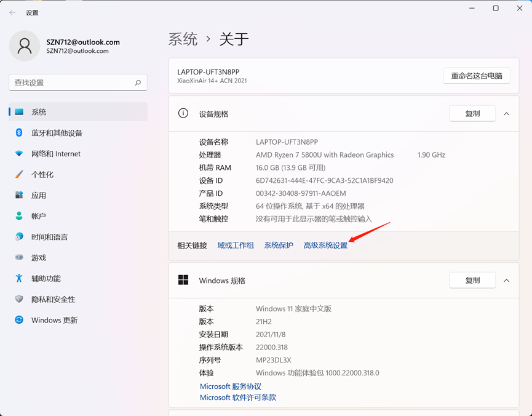Click the info icon beside 设备规格

pos(183,113)
